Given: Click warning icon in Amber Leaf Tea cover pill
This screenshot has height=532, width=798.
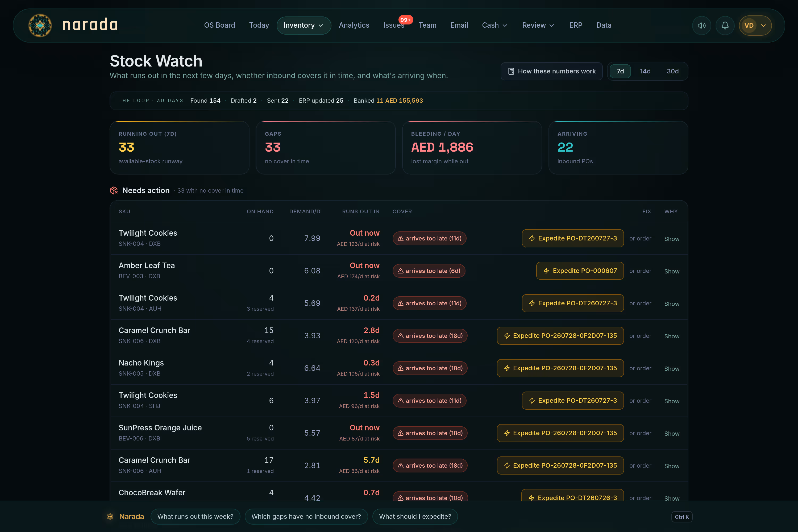Looking at the screenshot, I should pyautogui.click(x=400, y=271).
